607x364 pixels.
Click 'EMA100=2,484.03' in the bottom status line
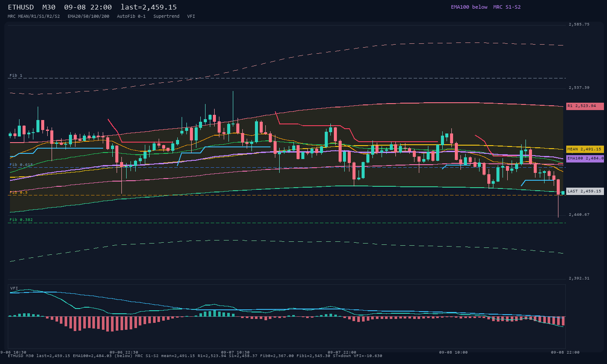(92, 356)
